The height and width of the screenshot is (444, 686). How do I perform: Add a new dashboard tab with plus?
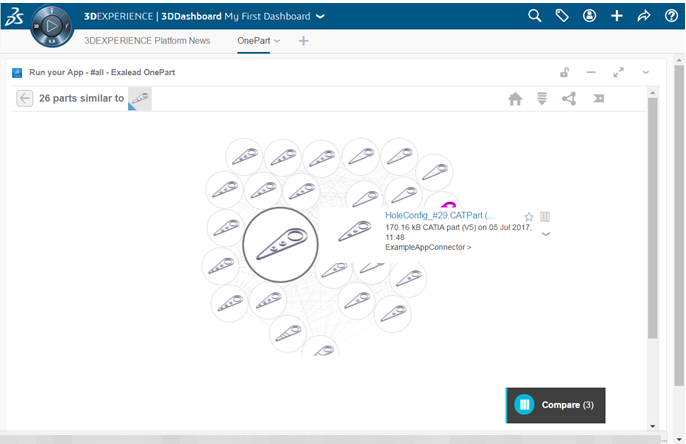(303, 41)
